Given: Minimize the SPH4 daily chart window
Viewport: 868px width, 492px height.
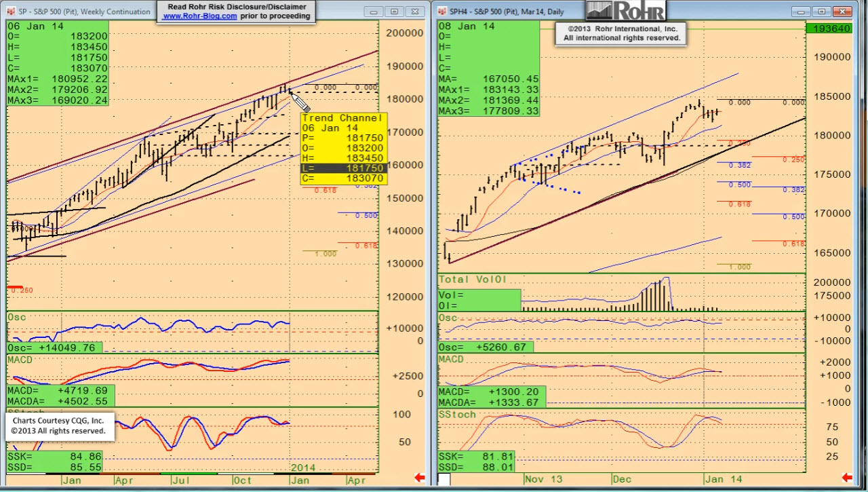Looking at the screenshot, I should [801, 12].
